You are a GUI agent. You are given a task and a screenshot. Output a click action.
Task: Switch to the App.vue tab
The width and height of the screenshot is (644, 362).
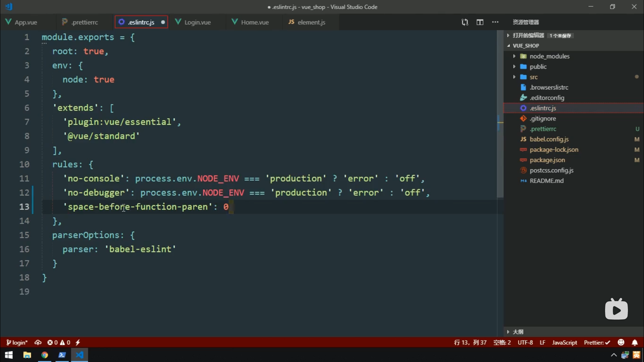(26, 22)
